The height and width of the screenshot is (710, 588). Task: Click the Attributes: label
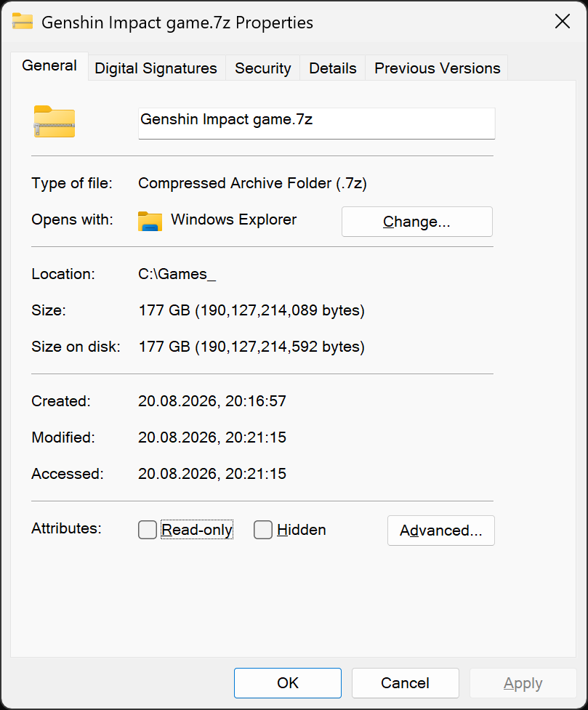(66, 528)
